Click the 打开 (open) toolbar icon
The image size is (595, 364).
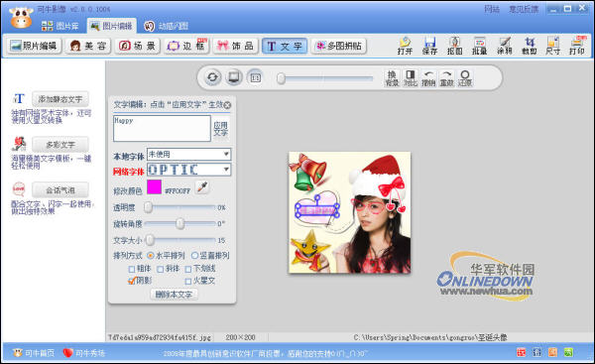(405, 46)
